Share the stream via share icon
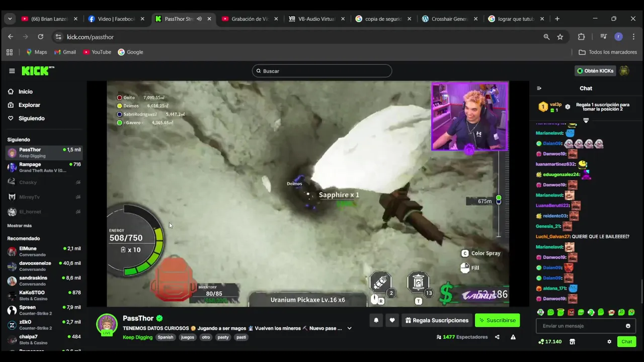 [x=497, y=337]
